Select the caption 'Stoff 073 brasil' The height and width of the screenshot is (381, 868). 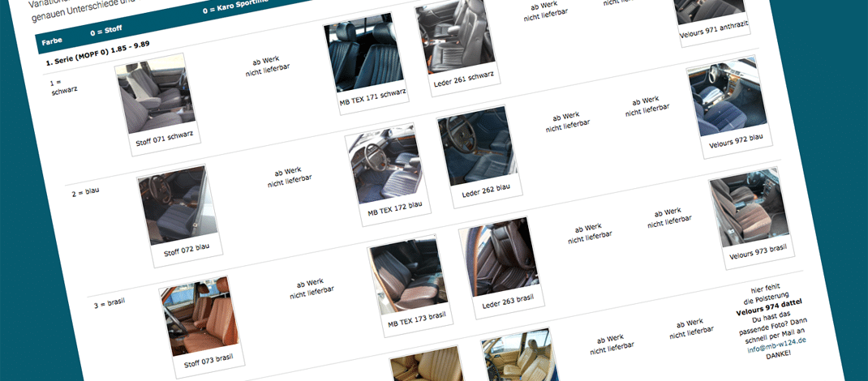209,360
